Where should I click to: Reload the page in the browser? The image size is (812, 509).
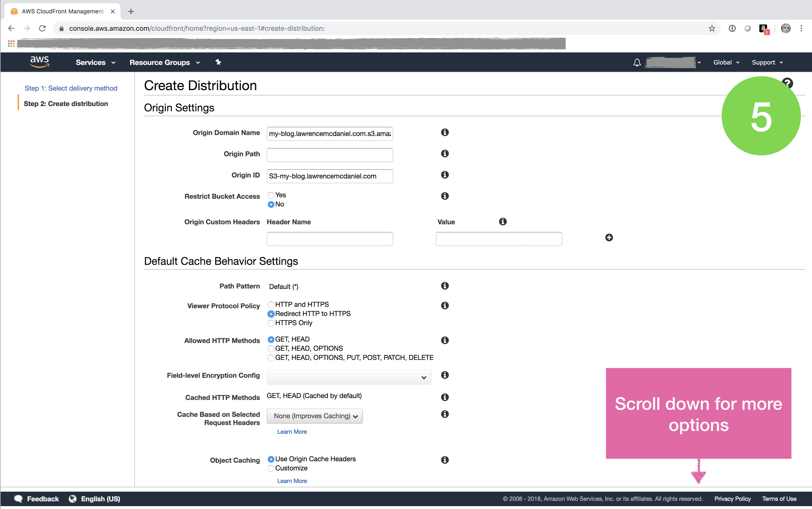click(42, 29)
